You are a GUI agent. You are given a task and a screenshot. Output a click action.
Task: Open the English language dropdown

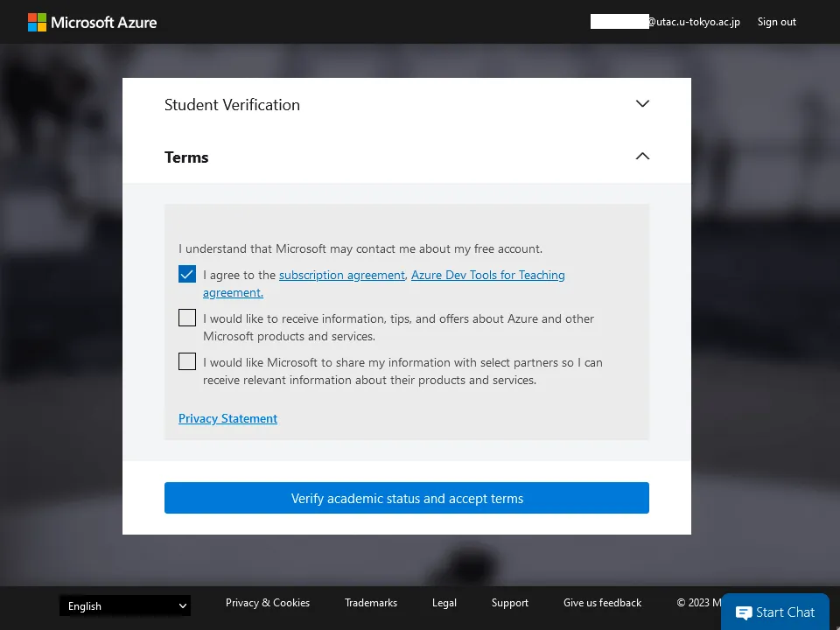pos(125,605)
